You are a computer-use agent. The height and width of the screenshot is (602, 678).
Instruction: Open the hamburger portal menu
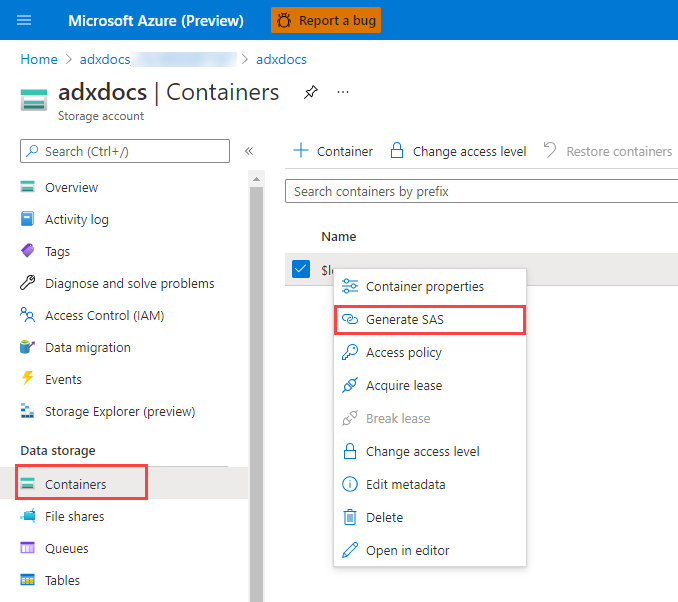[x=25, y=20]
